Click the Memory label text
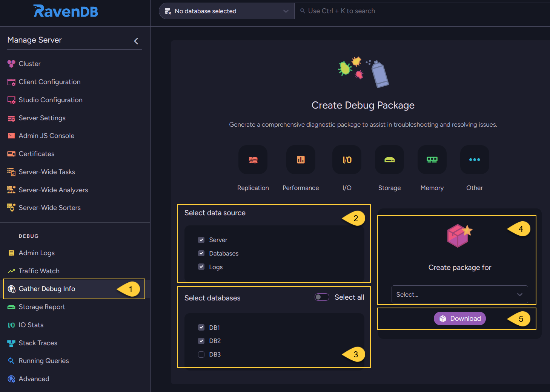550x392 pixels. 432,188
